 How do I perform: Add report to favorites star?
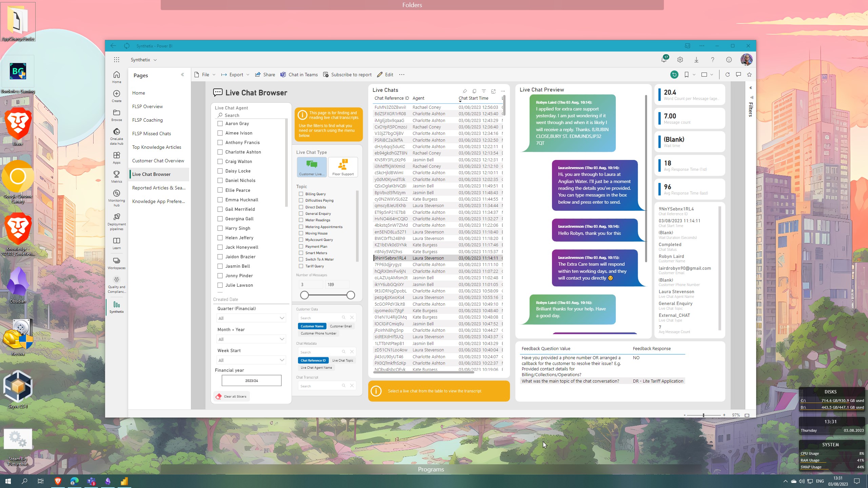(749, 75)
